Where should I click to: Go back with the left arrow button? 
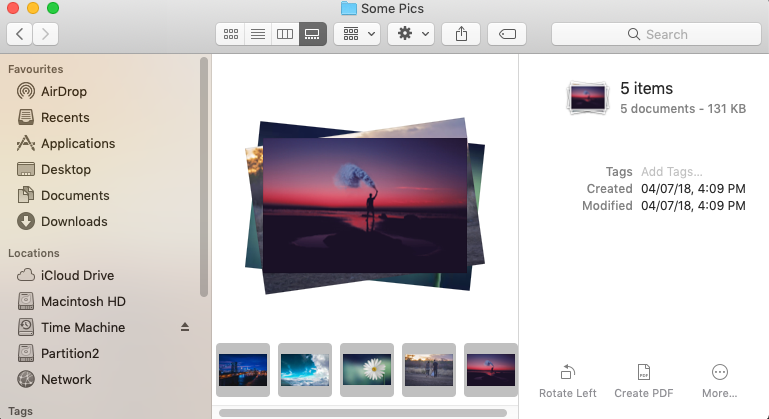point(20,34)
